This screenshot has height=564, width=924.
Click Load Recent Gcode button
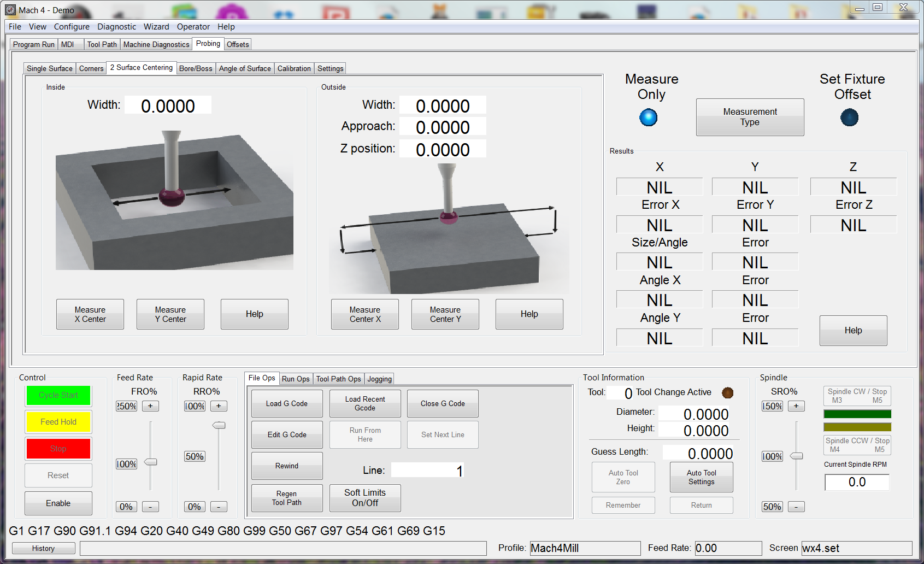tap(365, 404)
